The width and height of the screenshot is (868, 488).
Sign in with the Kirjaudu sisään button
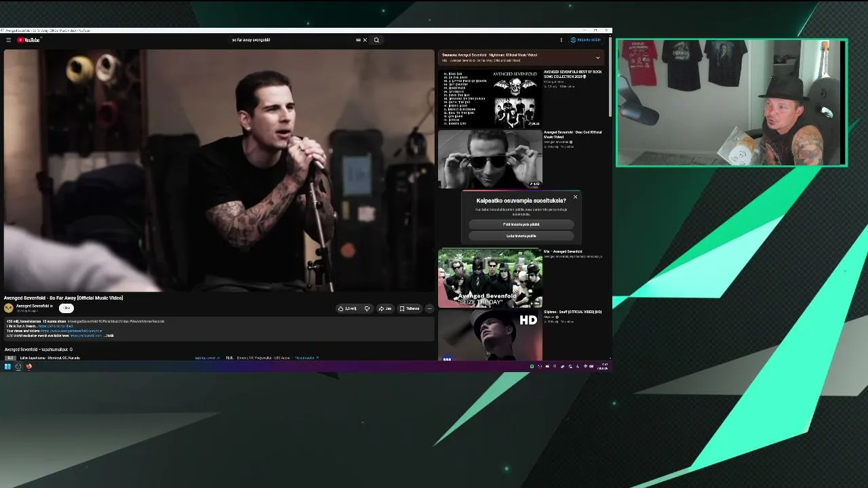pos(586,40)
